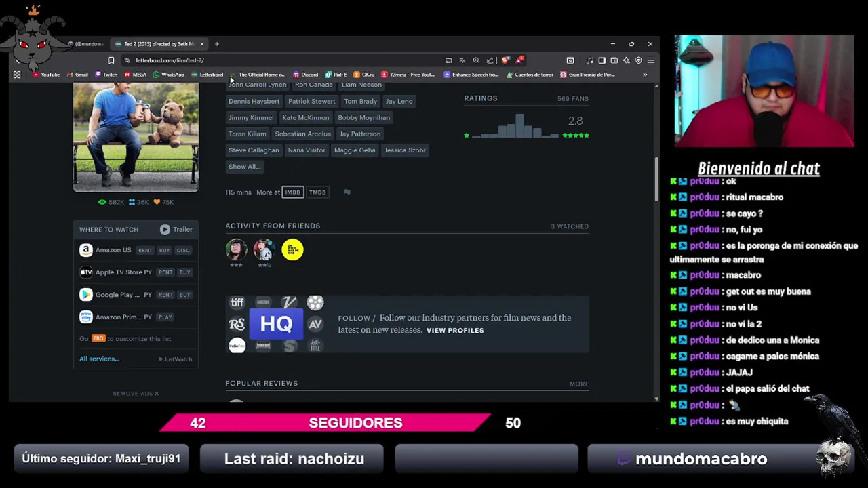Open cast member Patrick Stewart
868x488 pixels.
(311, 102)
